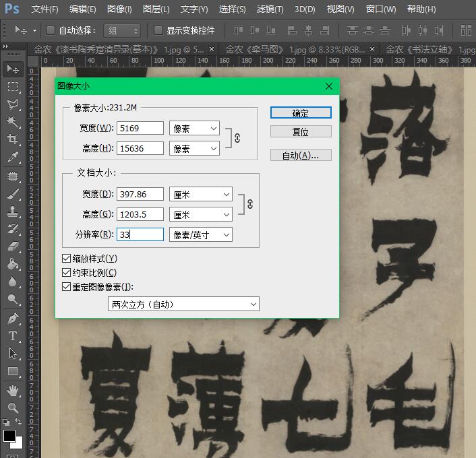The height and width of the screenshot is (458, 476).
Task: Select the Pen tool
Action: tap(13, 319)
